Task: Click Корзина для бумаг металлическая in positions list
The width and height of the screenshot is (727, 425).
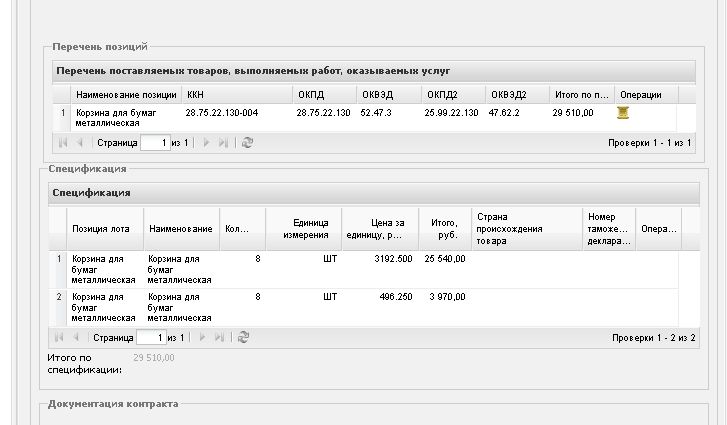Action: tap(116, 118)
